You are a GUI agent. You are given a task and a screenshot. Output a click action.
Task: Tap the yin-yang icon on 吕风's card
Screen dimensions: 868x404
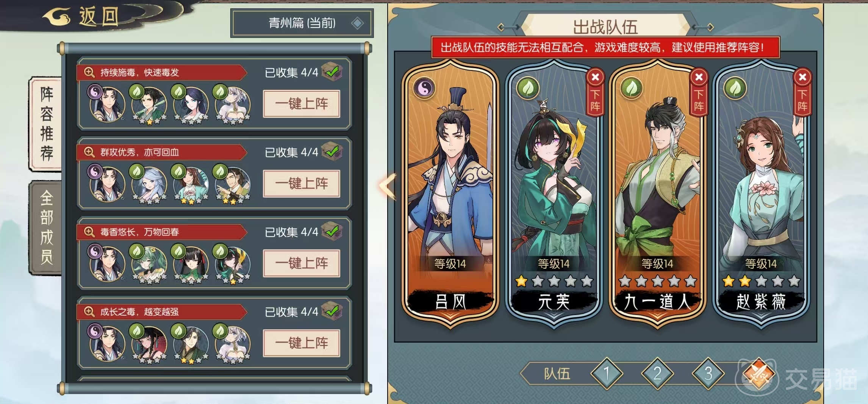(x=425, y=88)
